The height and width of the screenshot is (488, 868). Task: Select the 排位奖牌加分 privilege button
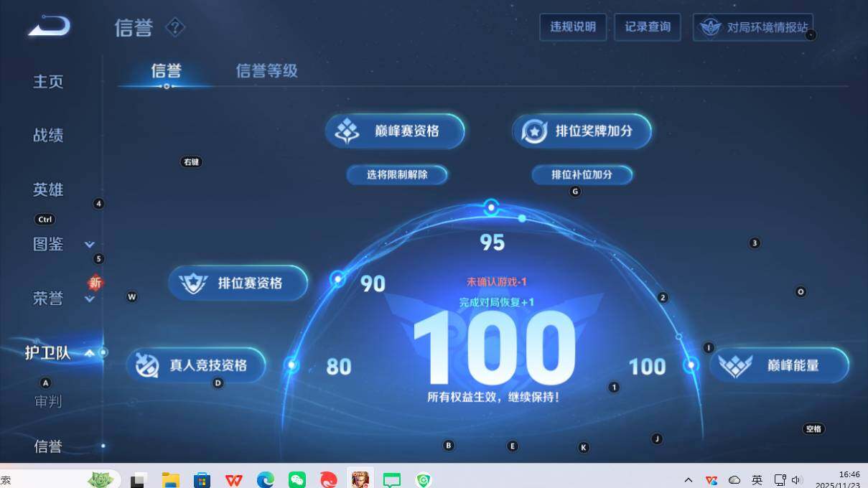(x=582, y=131)
